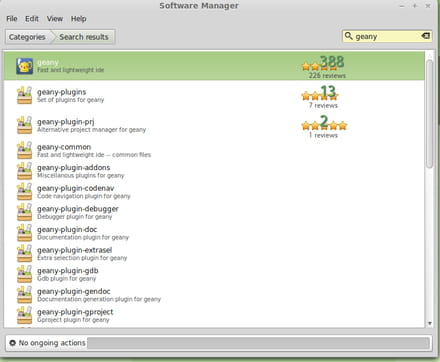Open the File menu
This screenshot has width=440, height=362.
[x=12, y=19]
